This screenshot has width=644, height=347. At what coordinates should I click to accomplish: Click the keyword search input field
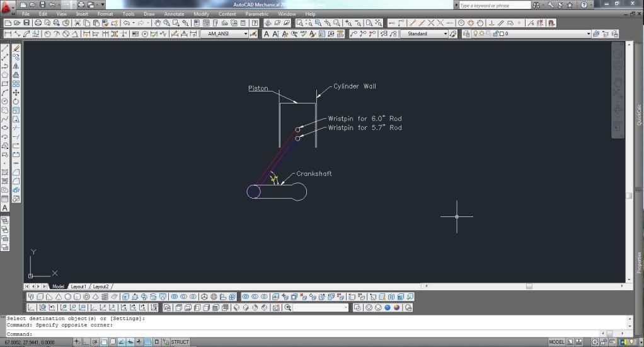pyautogui.click(x=494, y=5)
